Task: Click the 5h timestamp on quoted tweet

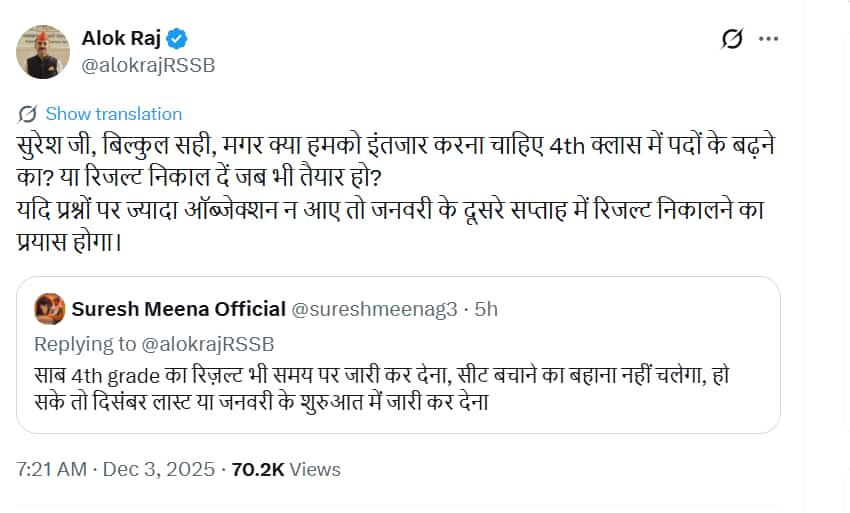Action: pyautogui.click(x=486, y=309)
